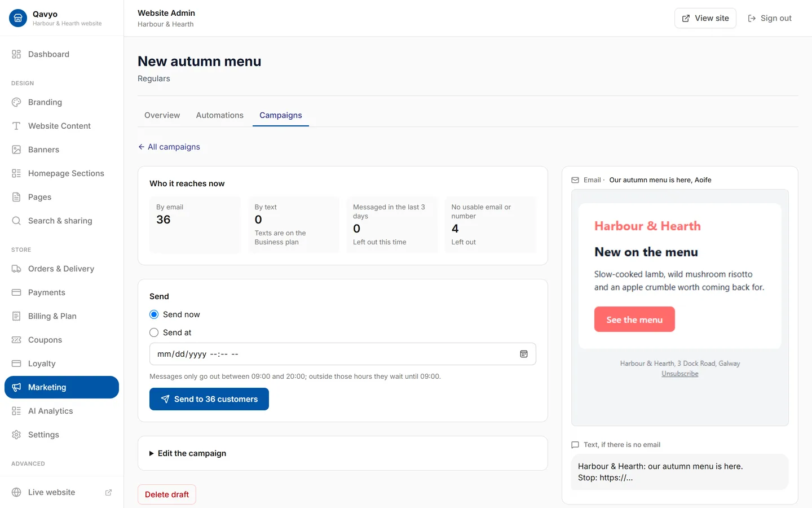Open Orders & Delivery page
This screenshot has width=812, height=508.
tap(61, 269)
